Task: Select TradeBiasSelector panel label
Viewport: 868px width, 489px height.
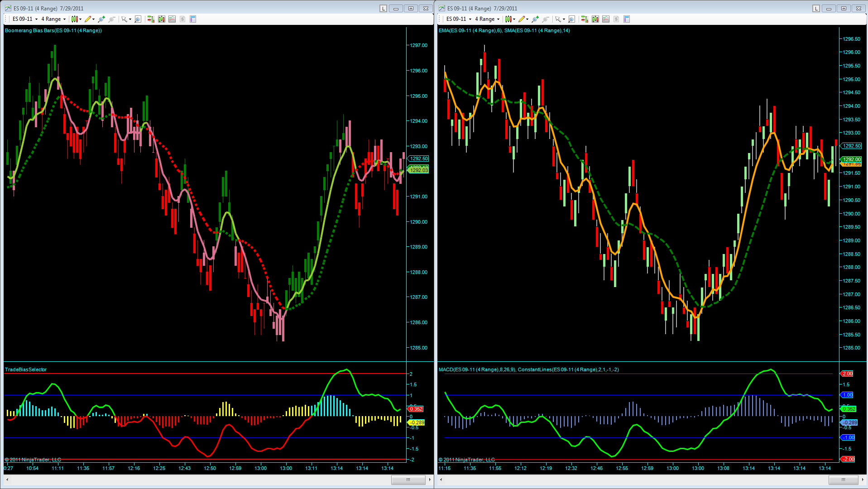Action: click(26, 369)
